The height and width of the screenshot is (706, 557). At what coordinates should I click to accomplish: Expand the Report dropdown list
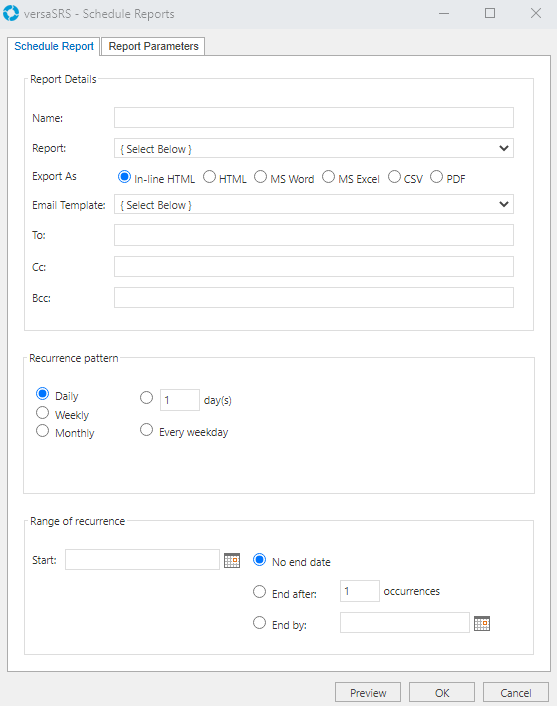[313, 149]
